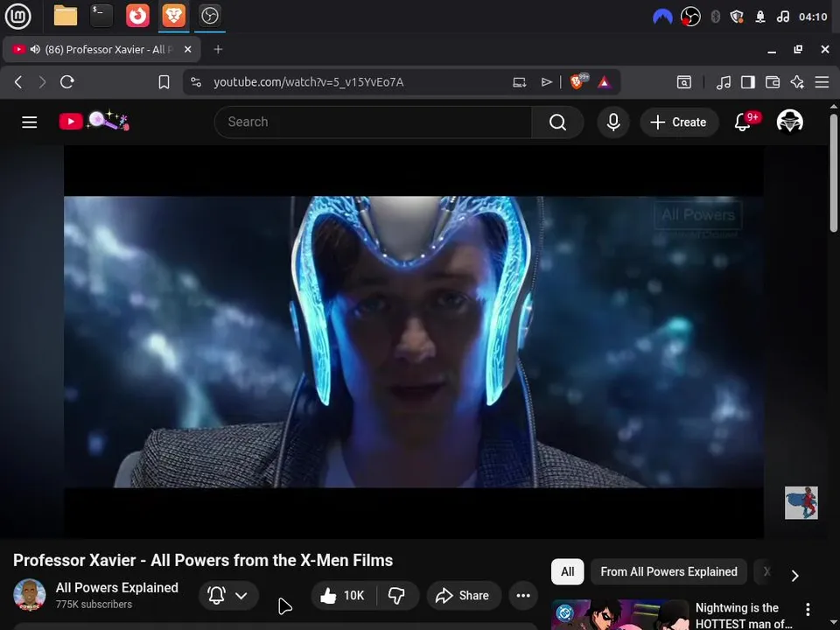Viewport: 840px width, 630px height.
Task: Like the video with 10K likes
Action: click(343, 595)
